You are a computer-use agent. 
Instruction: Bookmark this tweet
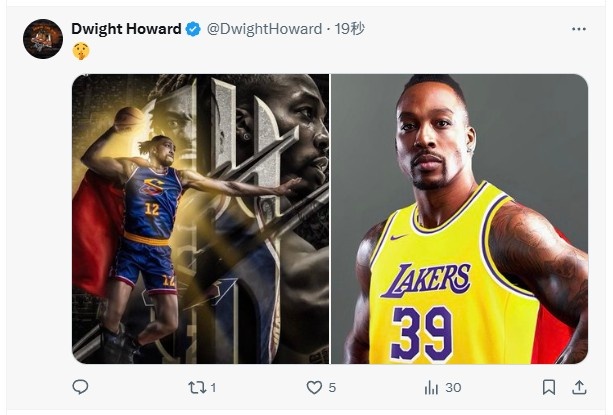pos(549,387)
